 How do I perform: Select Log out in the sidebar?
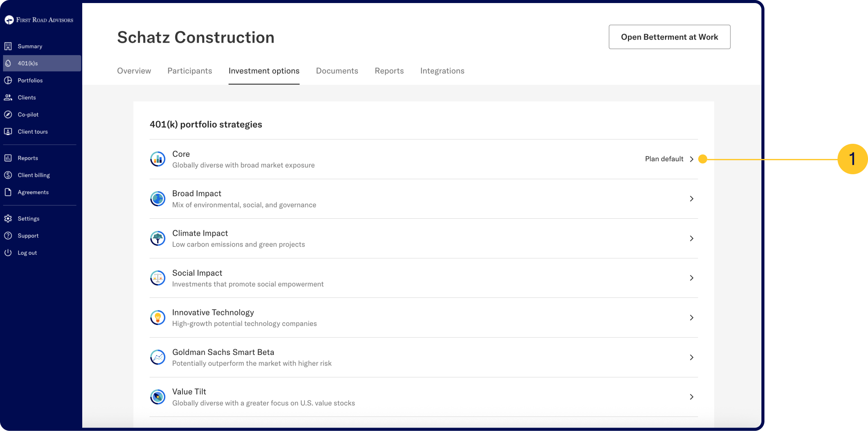click(27, 253)
